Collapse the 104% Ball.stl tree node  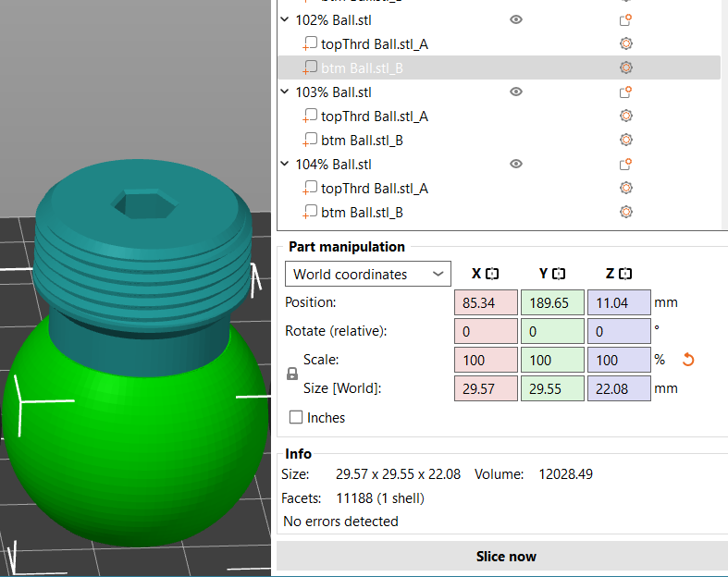click(x=285, y=164)
